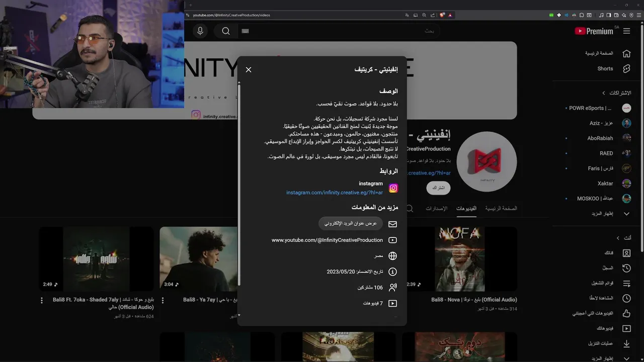Click the Subscribe button on channel page
Screen dimensions: 644x362
coord(439,188)
